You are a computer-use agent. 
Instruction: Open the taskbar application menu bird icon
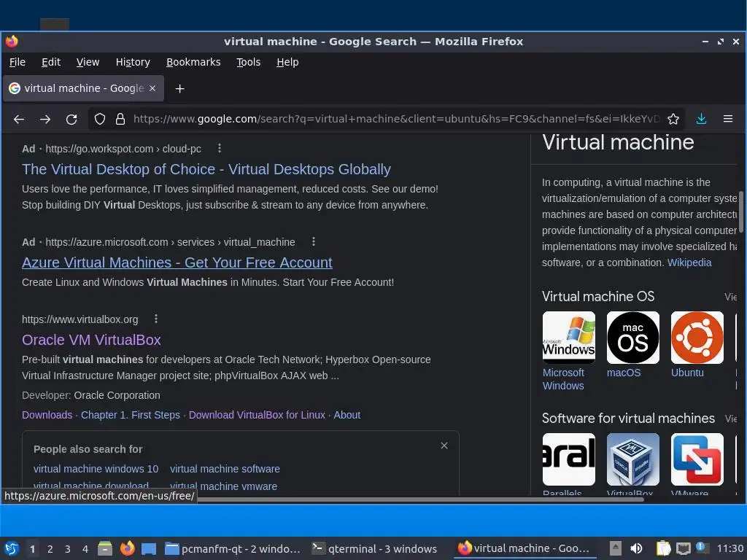coord(12,548)
